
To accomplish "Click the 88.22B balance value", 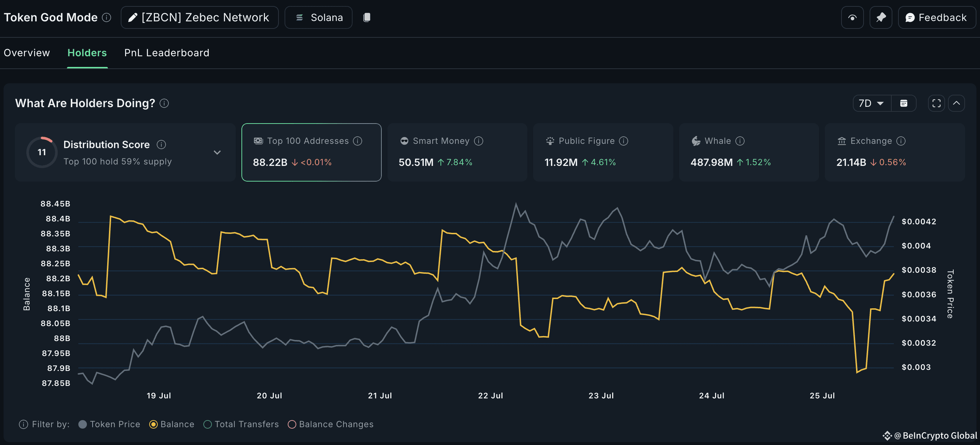I will 270,162.
